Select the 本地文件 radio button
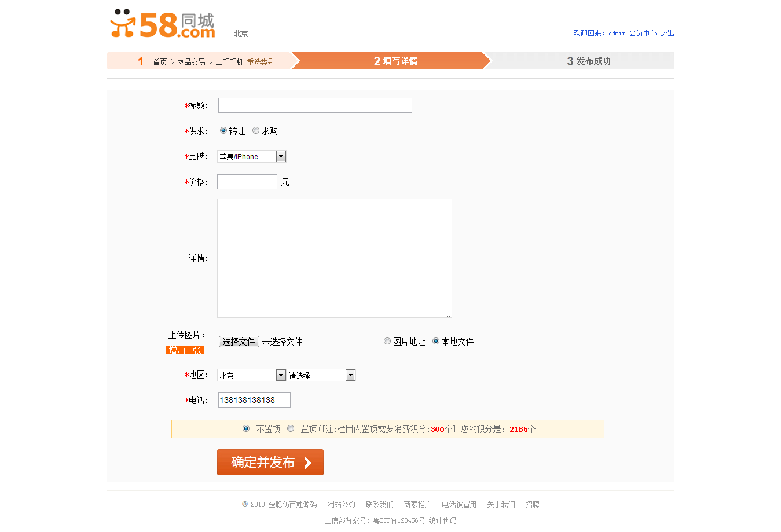Viewport: 781px width, 532px height. (x=436, y=342)
